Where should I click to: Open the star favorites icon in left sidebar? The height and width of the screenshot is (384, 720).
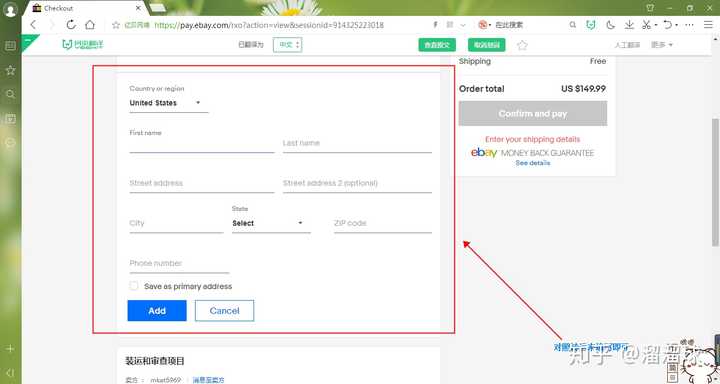pos(10,70)
